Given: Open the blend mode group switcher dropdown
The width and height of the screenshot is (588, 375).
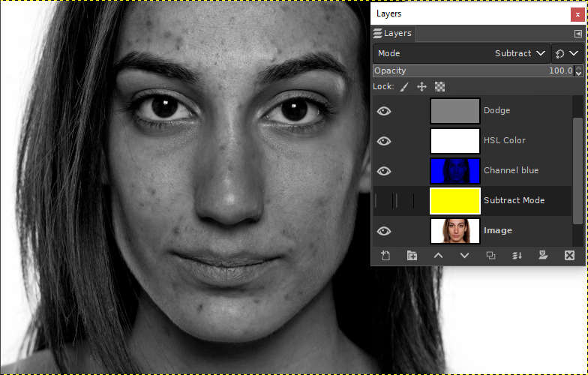Looking at the screenshot, I should click(566, 53).
